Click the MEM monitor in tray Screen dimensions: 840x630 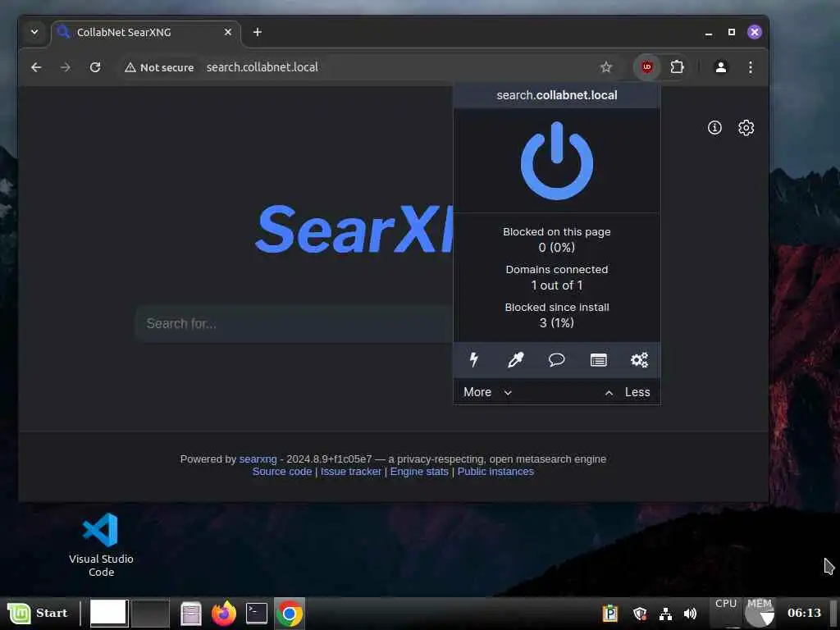759,612
